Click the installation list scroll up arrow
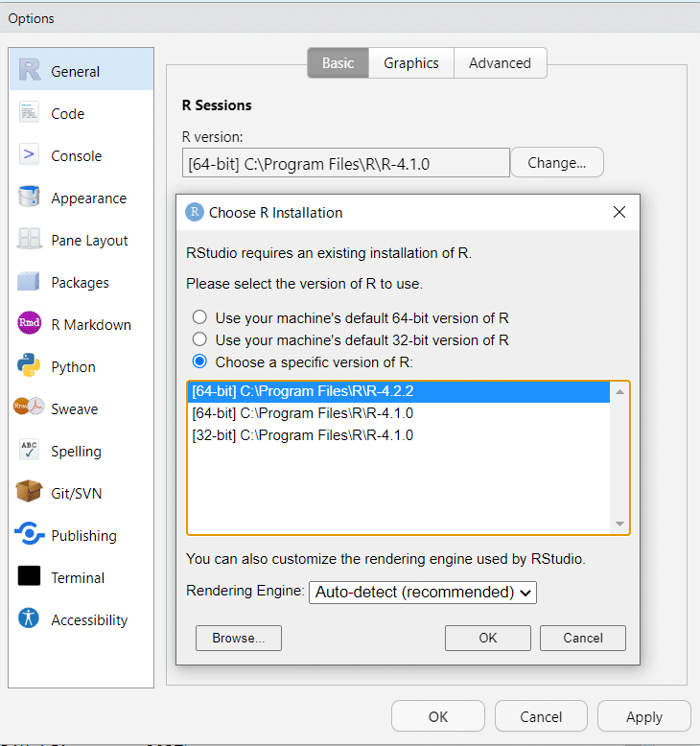This screenshot has width=700, height=746. pyautogui.click(x=619, y=392)
